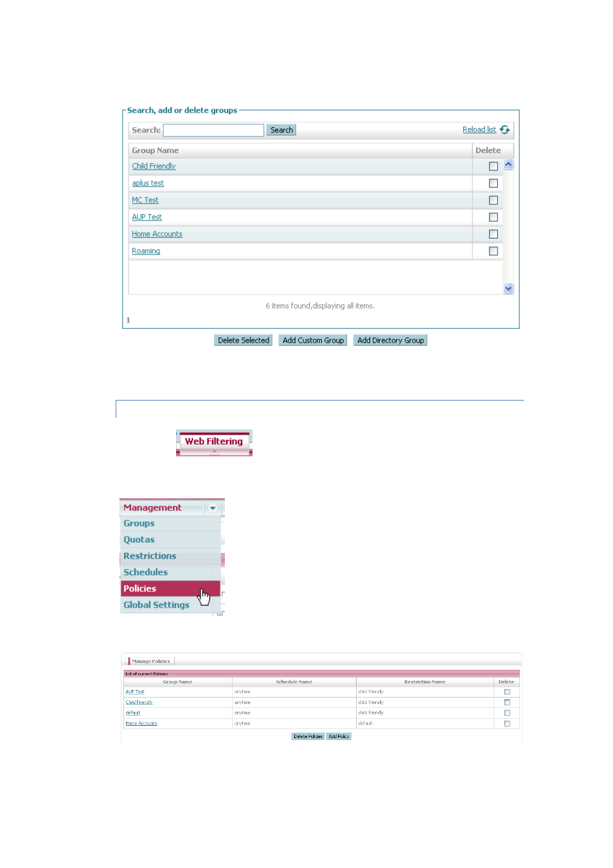Click Add Directory Group button
Viewport: 613px width, 868px height.
(x=391, y=341)
